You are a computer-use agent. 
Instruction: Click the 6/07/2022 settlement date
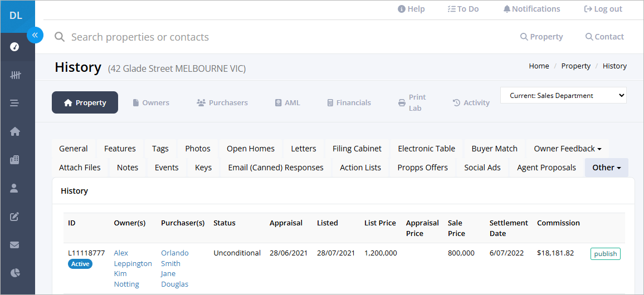coord(506,253)
